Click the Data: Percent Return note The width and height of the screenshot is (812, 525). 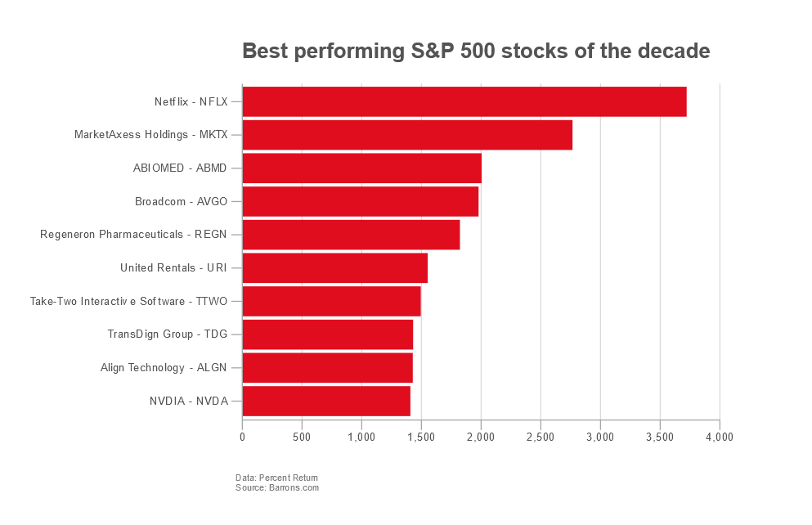click(276, 478)
